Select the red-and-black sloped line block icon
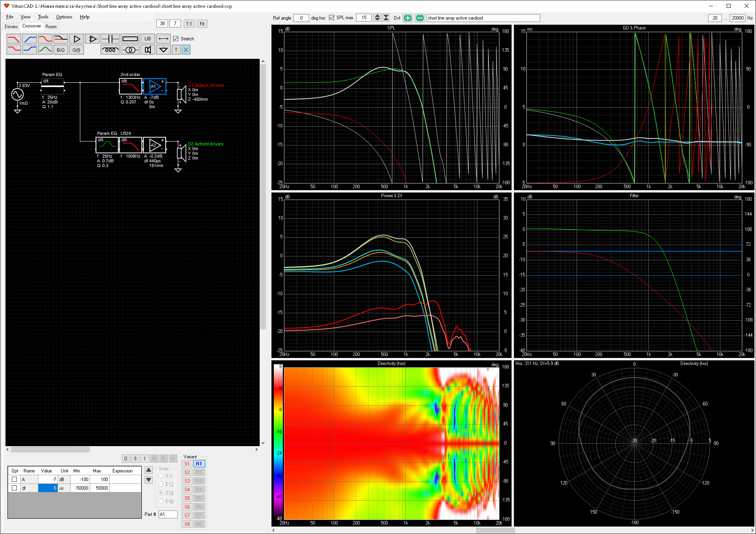756x534 pixels. point(61,39)
